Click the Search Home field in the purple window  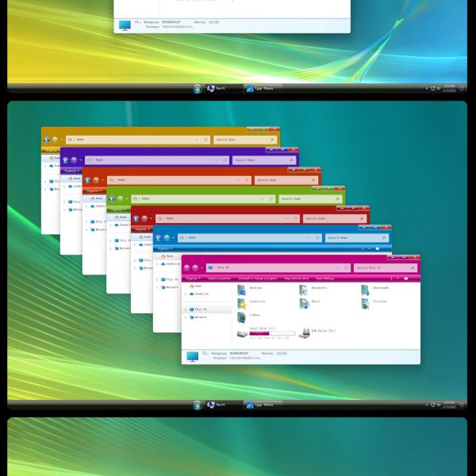pos(264,160)
